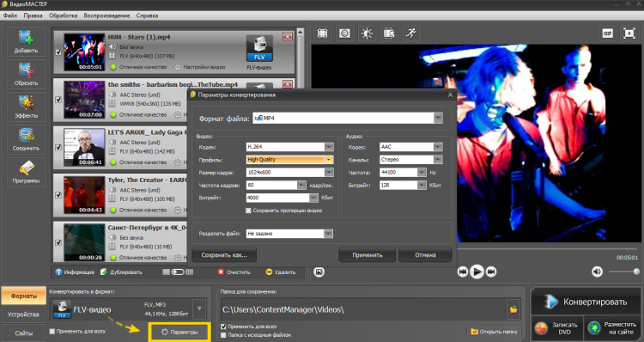Image resolution: width=644 pixels, height=342 pixels.
Task: Open the Обработка menu
Action: coord(63,15)
